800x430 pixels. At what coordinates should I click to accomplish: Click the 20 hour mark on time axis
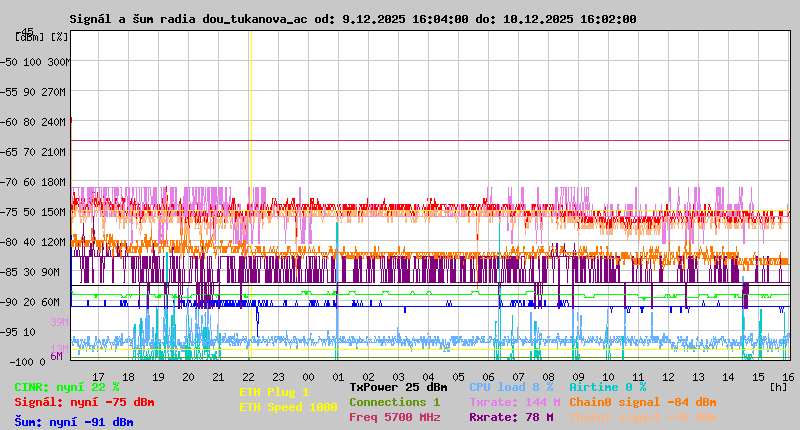(x=188, y=376)
